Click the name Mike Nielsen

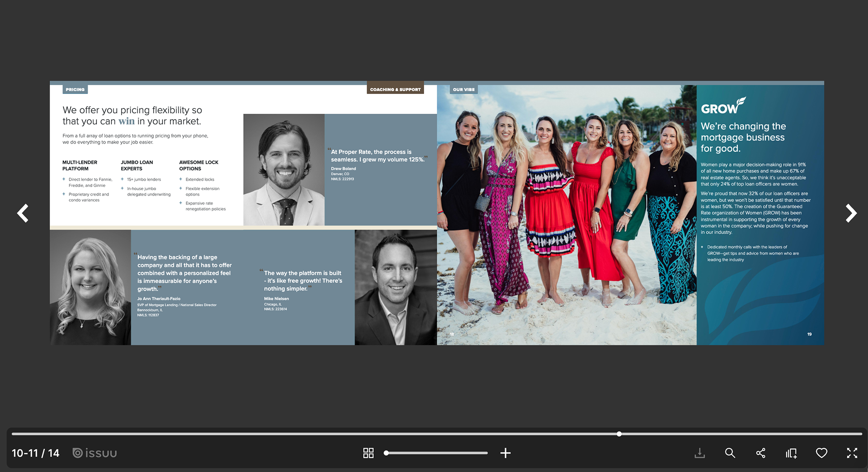pos(276,299)
